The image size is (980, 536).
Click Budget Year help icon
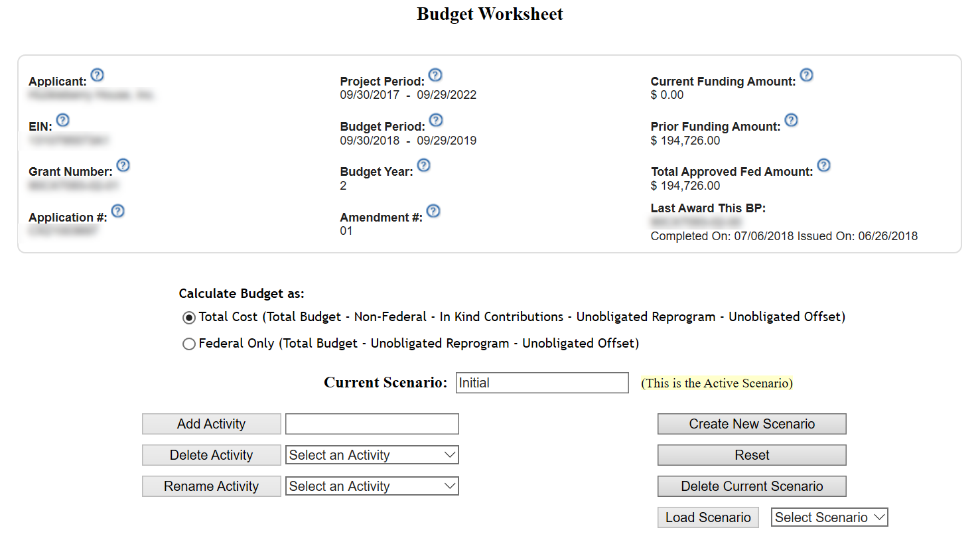click(423, 165)
